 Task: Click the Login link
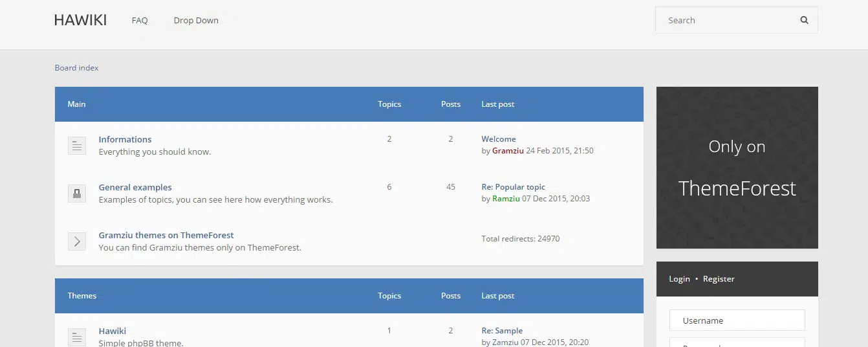tap(679, 279)
